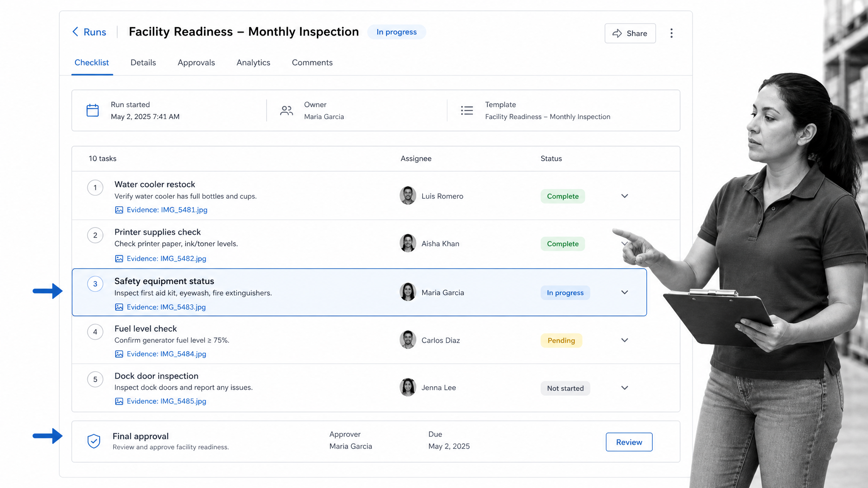Go back to Runs
This screenshot has width=868, height=488.
89,32
